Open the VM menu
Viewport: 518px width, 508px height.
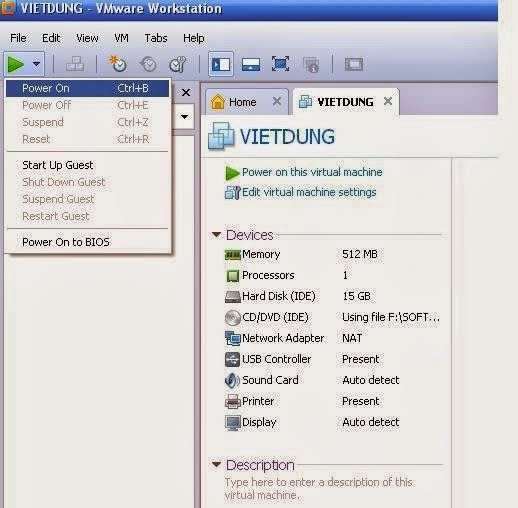[x=121, y=38]
